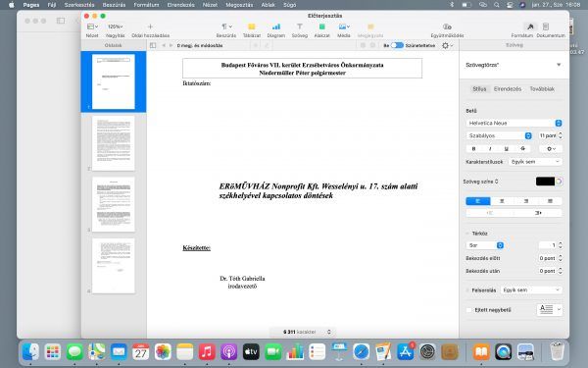Select the second page thumbnail
588x368 pixels.
[x=114, y=143]
